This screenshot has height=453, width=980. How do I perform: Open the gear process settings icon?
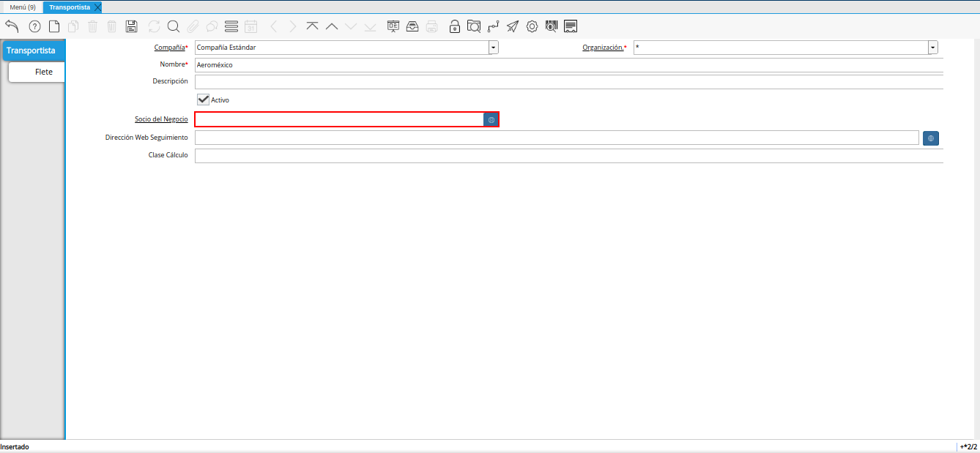[532, 26]
